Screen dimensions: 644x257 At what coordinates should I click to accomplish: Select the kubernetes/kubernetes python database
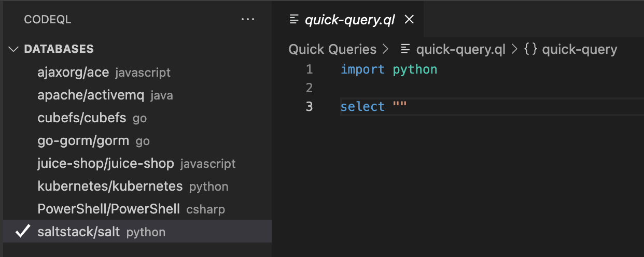coord(137,186)
